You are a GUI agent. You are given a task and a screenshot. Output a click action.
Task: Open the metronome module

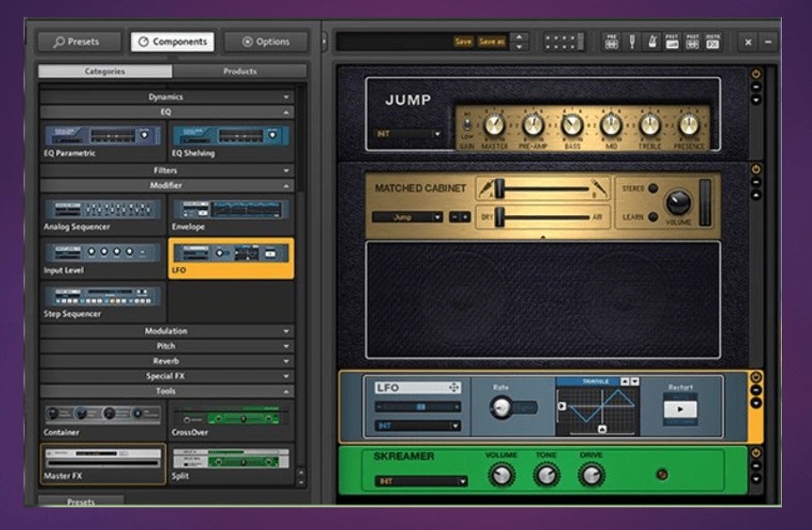[653, 41]
